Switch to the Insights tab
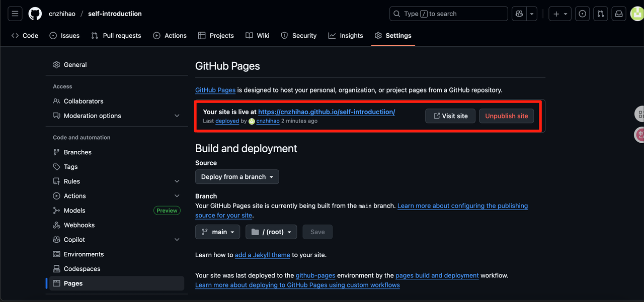Viewport: 644px width, 302px height. pos(346,36)
